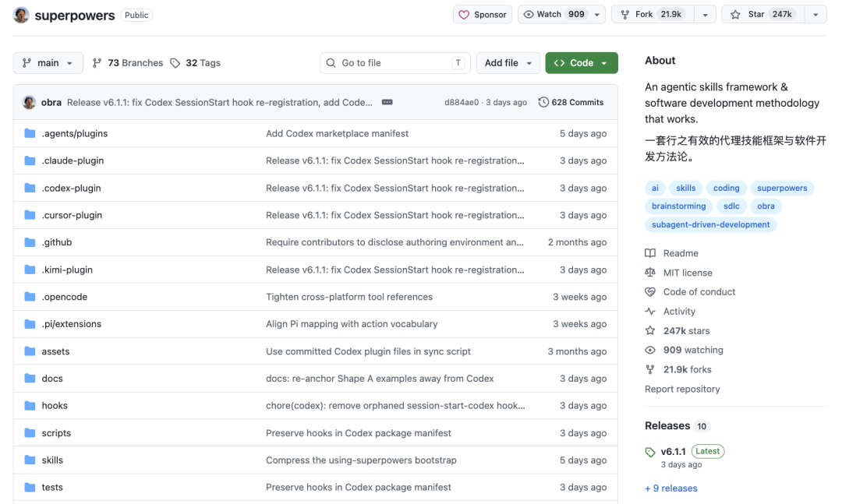This screenshot has height=504, width=842.
Task: Click the star icon to star repository
Action: 736,15
